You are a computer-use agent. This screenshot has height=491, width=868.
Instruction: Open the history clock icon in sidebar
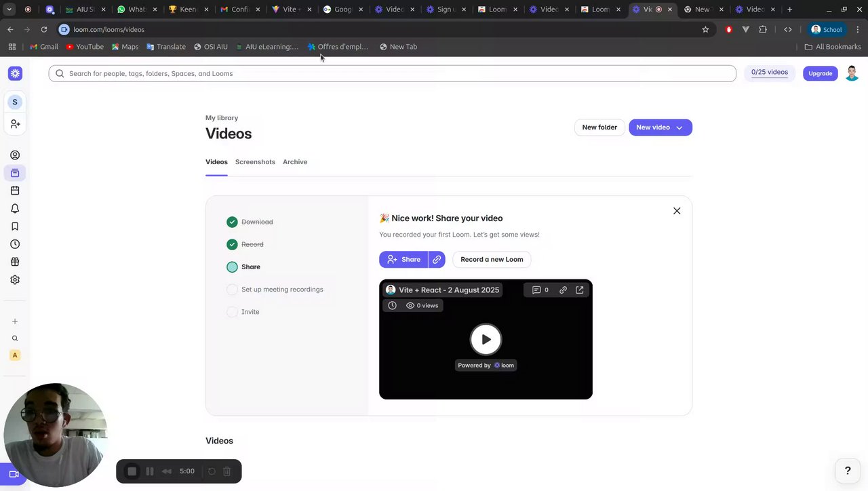[x=15, y=244]
